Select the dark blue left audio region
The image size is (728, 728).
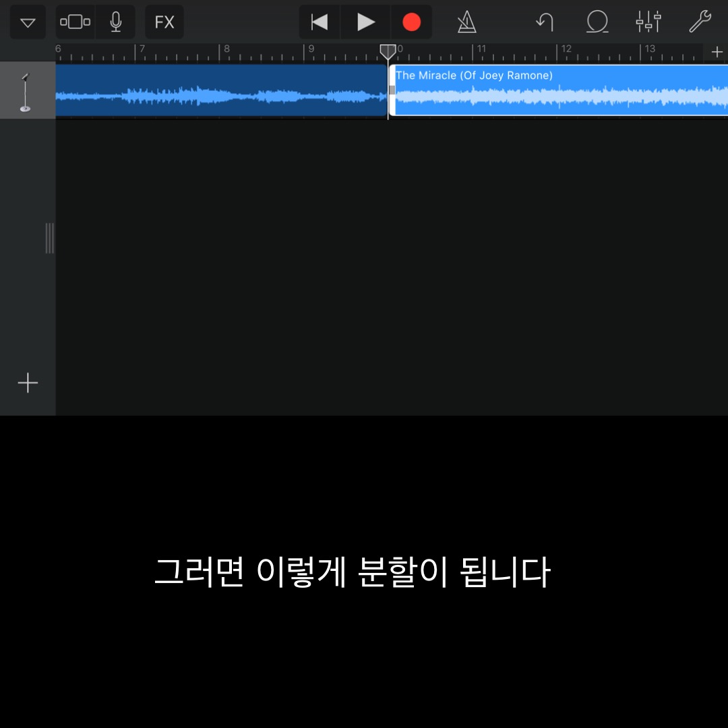point(221,91)
